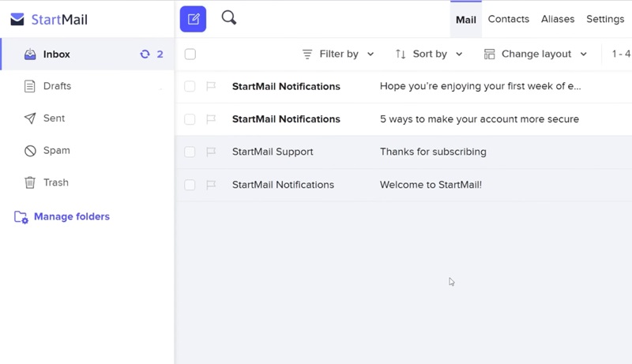
Task: Open email 'Hope you're enjoying your first week'
Action: click(x=480, y=86)
